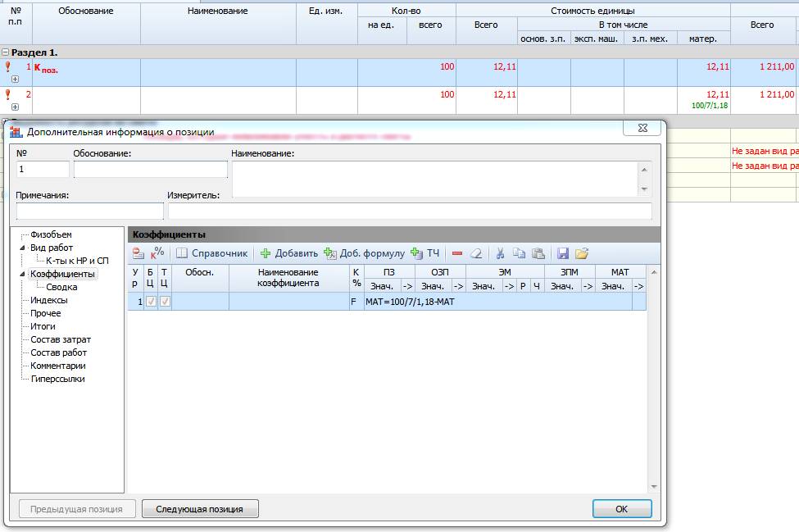Image resolution: width=799 pixels, height=532 pixels.
Task: Click the Обосн. column header in coefficients
Action: 199,278
